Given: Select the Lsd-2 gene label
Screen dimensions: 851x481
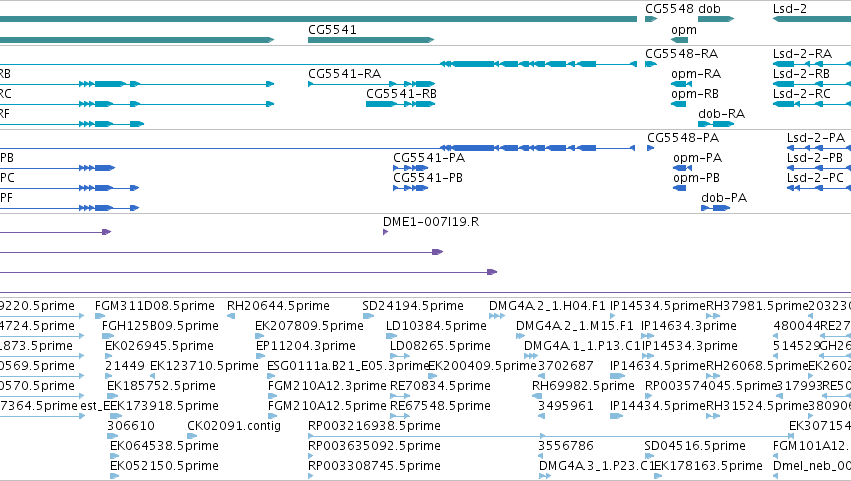Looking at the screenshot, I should [790, 9].
